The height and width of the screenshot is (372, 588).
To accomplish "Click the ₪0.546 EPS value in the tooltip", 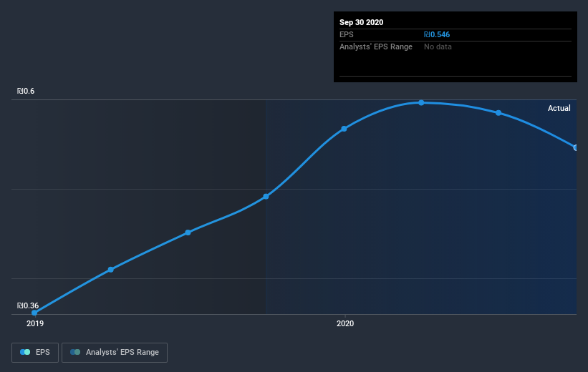I will (436, 34).
